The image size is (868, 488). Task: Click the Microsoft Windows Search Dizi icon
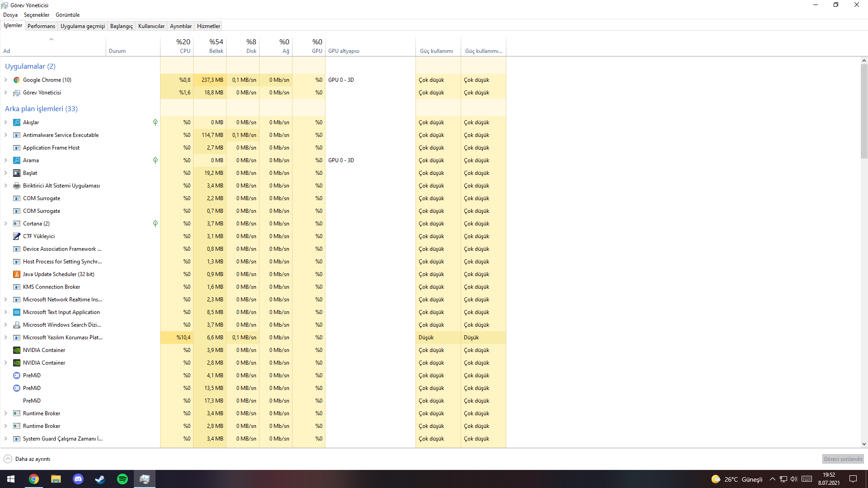[17, 325]
